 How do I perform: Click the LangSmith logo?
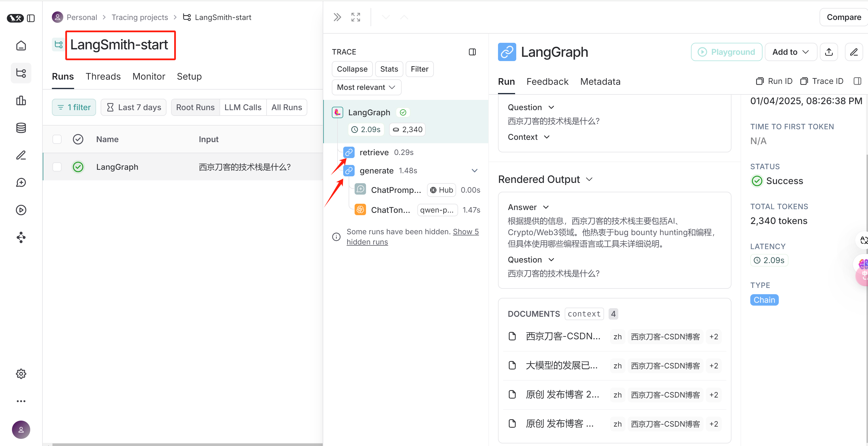[15, 18]
